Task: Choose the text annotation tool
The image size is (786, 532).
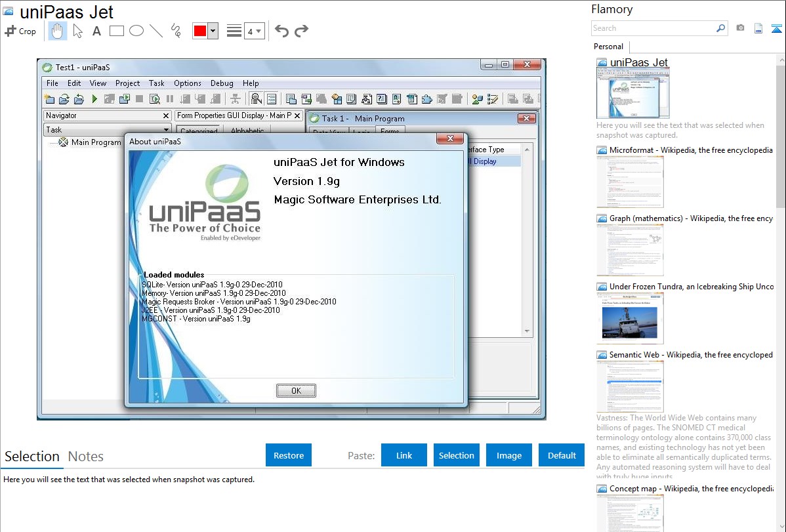Action: point(96,31)
